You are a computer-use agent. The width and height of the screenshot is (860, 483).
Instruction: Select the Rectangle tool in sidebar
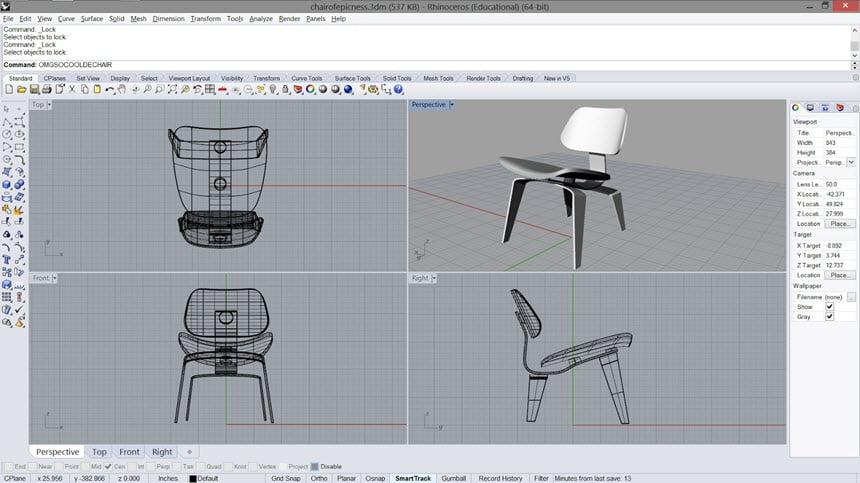(19, 147)
